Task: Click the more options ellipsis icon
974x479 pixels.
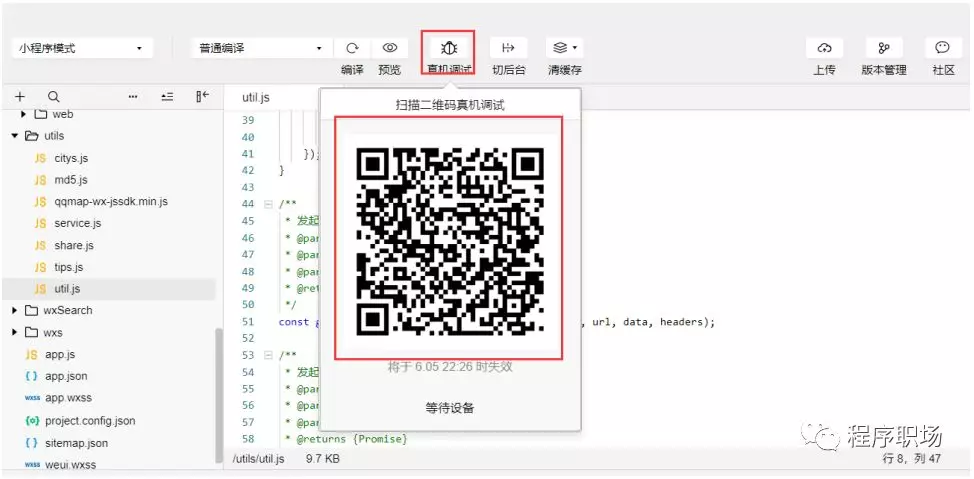Action: click(x=132, y=96)
